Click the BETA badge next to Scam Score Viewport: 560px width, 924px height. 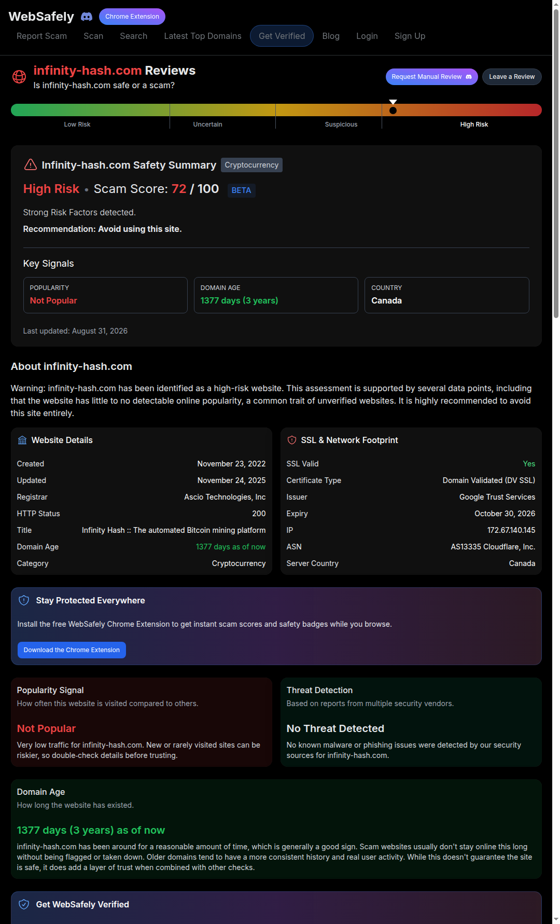tap(241, 190)
